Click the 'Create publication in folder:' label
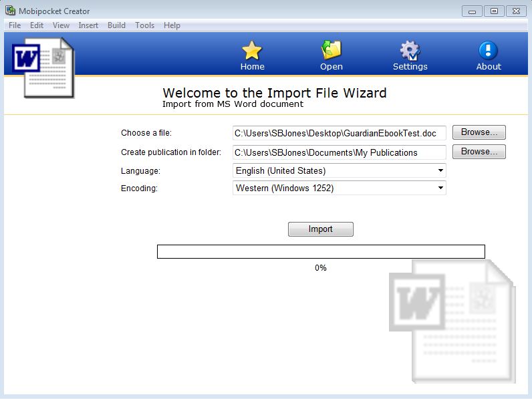This screenshot has width=532, height=399. coord(171,152)
